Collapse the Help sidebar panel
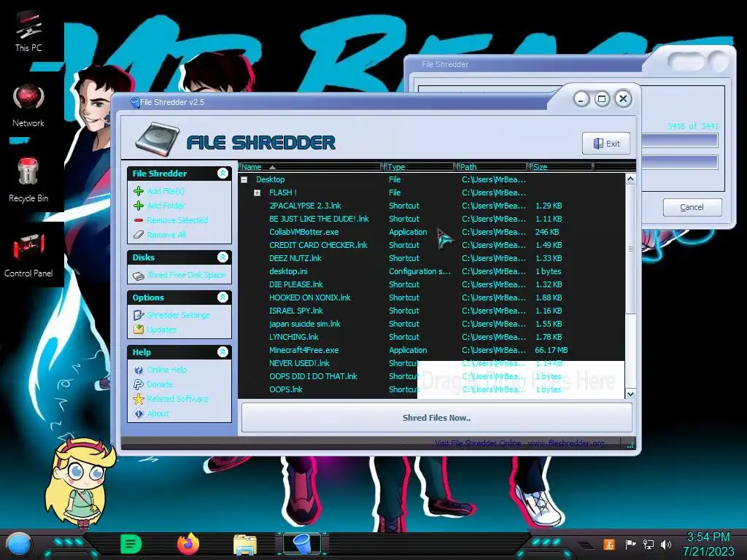The image size is (747, 560). coord(222,352)
